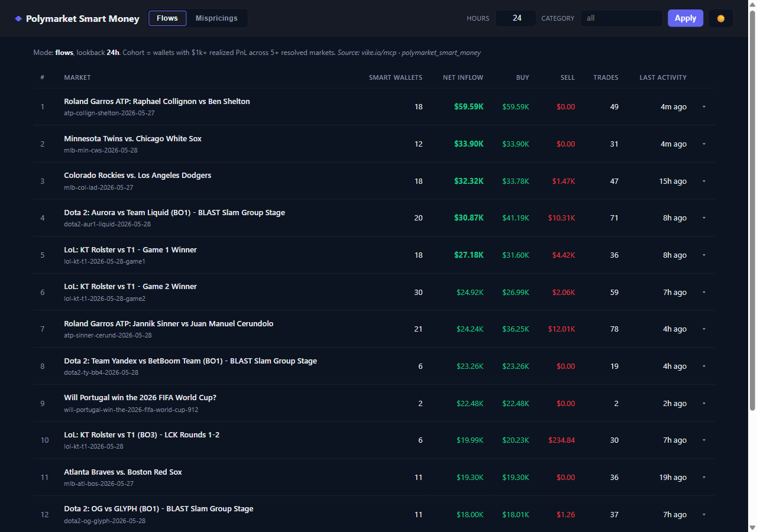Click the Net Inflow column header

tap(463, 77)
